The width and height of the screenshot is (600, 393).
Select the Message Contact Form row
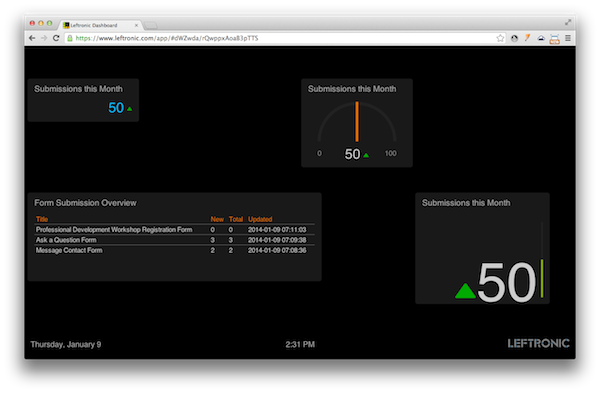pos(174,250)
